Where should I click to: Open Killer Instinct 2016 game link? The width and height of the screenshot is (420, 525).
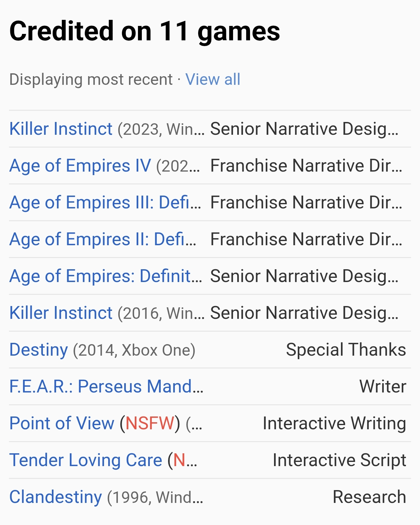pyautogui.click(x=61, y=313)
